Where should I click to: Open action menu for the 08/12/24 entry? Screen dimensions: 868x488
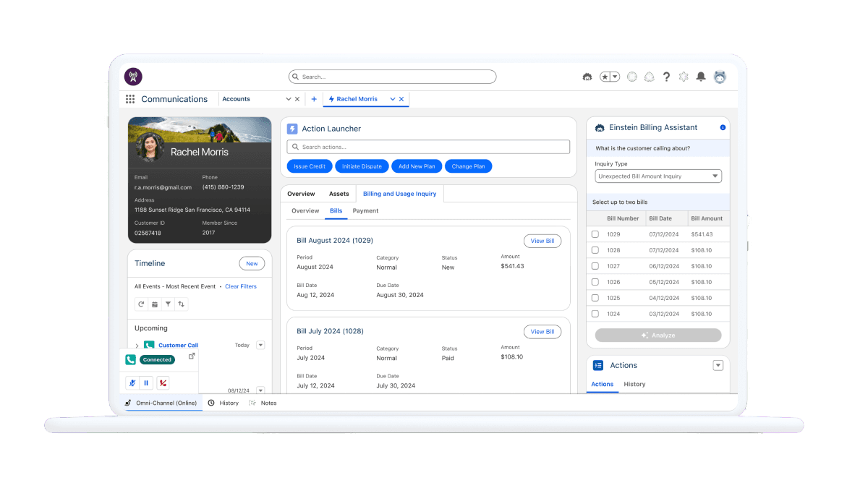pyautogui.click(x=261, y=390)
